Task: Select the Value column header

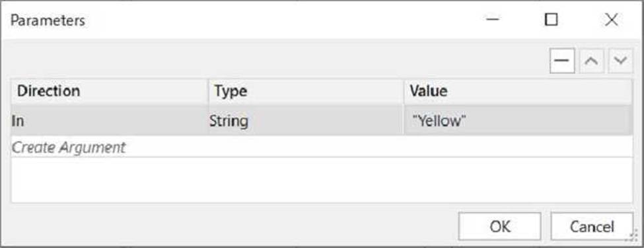Action: pyautogui.click(x=518, y=91)
